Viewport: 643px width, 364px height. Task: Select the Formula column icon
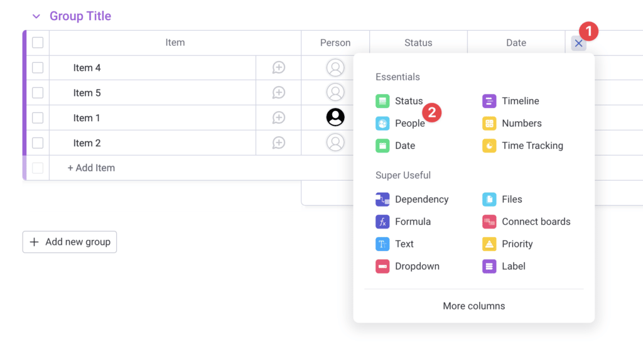(382, 222)
